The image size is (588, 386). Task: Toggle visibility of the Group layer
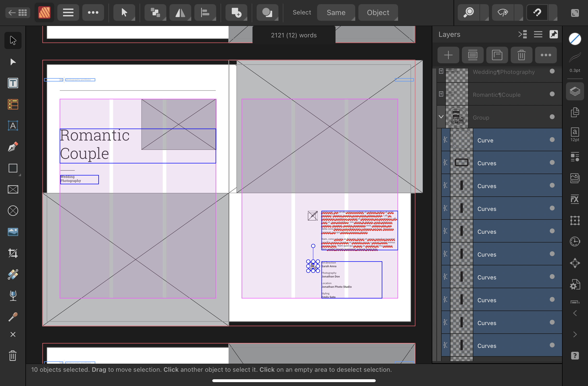click(552, 117)
